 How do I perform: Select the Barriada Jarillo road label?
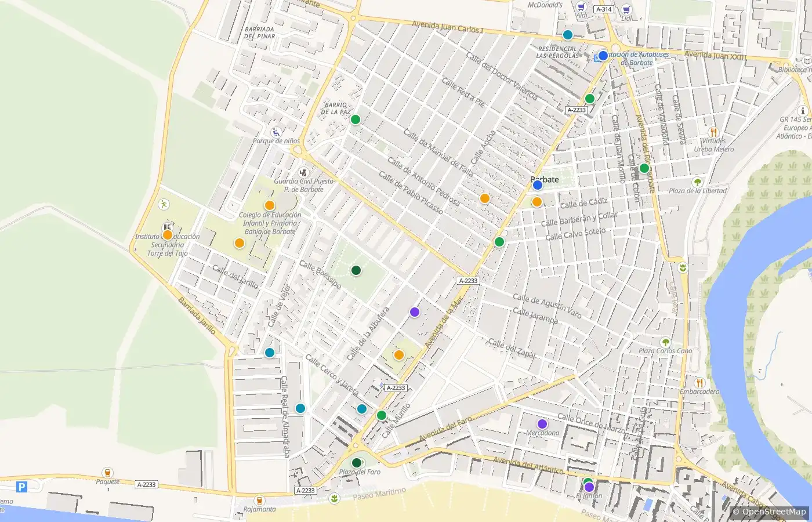pyautogui.click(x=197, y=316)
